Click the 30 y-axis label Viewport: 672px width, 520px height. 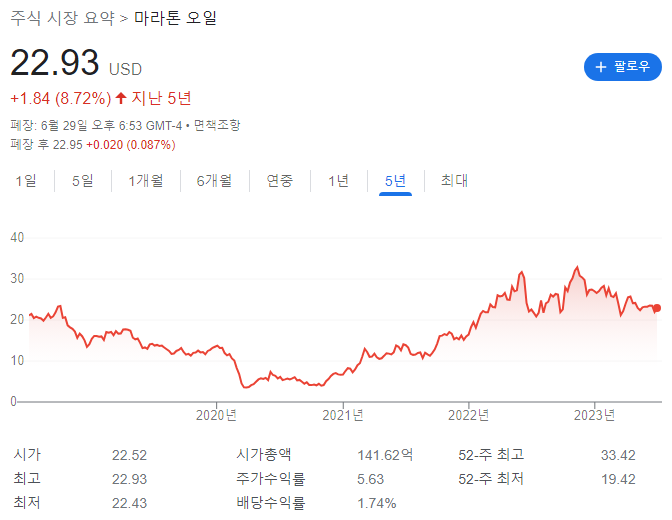click(17, 279)
